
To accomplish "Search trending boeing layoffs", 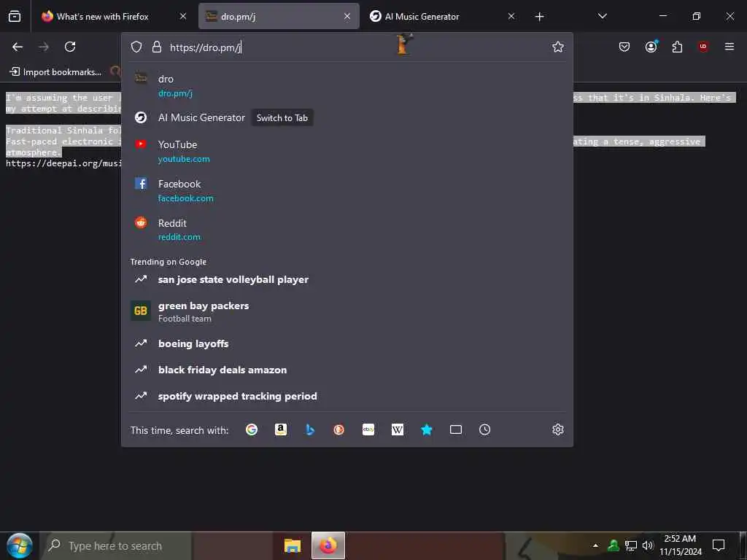I will (x=347, y=344).
